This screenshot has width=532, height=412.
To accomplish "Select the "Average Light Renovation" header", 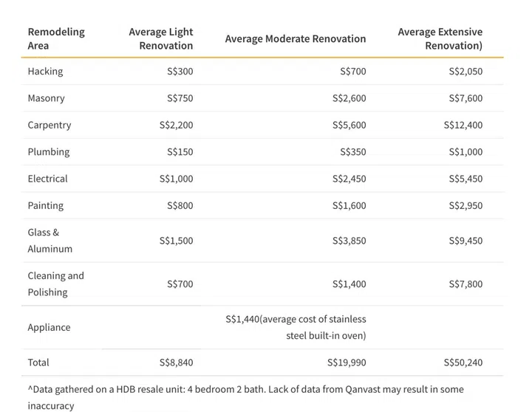I will [160, 38].
